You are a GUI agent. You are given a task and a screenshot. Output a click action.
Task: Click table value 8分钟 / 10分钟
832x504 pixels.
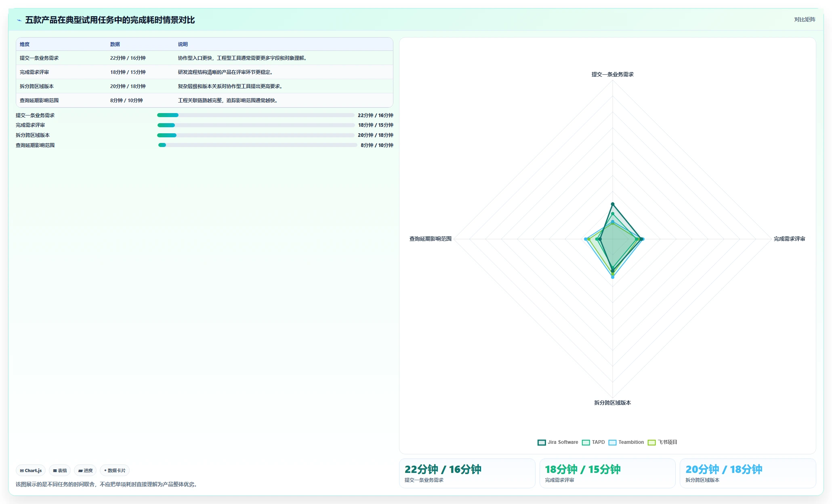click(126, 101)
